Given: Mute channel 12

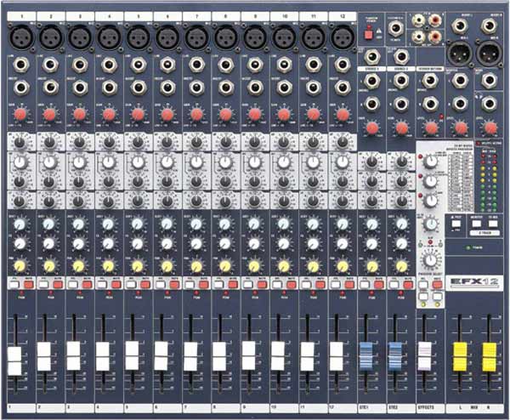Looking at the screenshot, I should (x=349, y=285).
